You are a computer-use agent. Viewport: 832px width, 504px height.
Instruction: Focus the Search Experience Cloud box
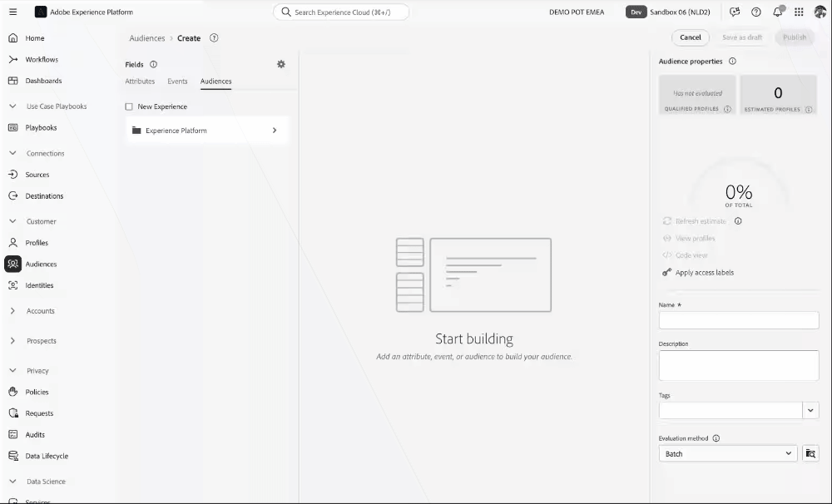(341, 12)
